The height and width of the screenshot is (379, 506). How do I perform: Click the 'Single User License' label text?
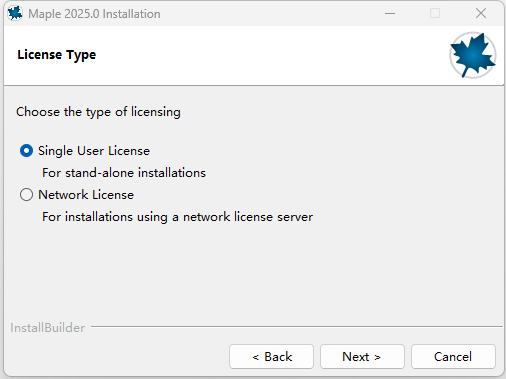94,151
